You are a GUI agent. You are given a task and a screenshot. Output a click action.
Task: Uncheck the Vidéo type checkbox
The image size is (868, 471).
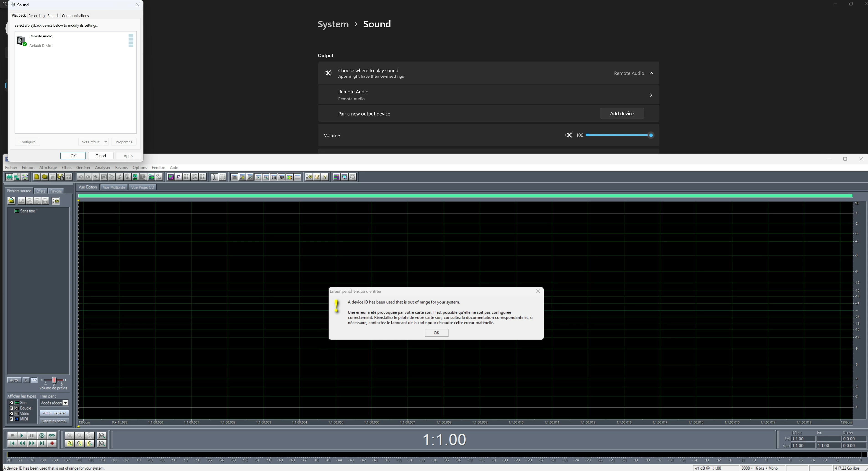(x=11, y=414)
